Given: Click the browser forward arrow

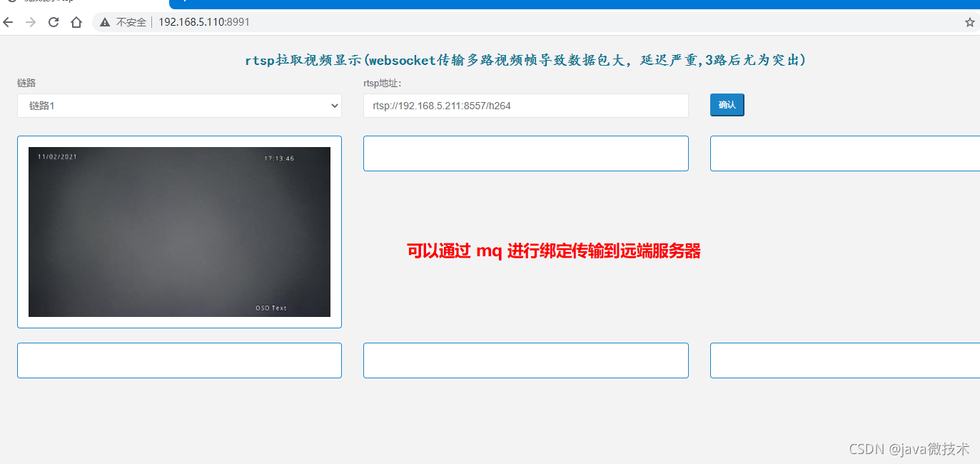Looking at the screenshot, I should click(x=31, y=22).
